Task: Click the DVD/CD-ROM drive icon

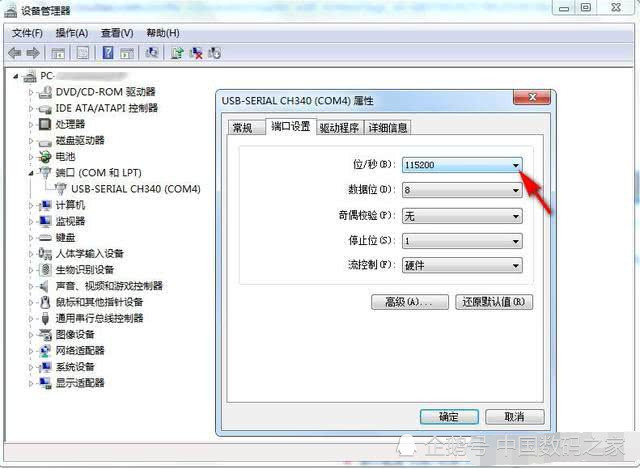Action: [45, 92]
